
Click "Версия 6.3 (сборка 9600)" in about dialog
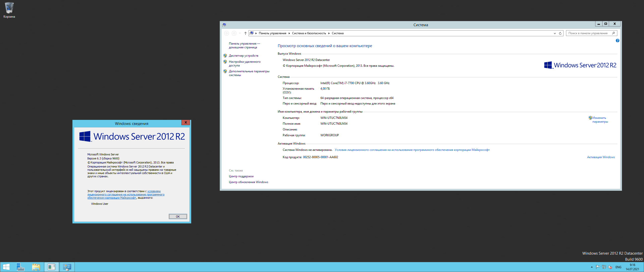103,158
